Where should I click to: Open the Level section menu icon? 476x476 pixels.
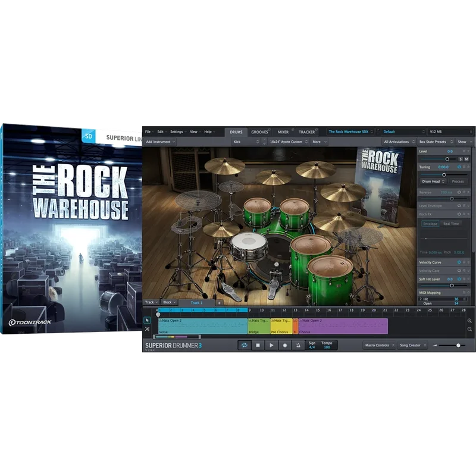coord(464,151)
